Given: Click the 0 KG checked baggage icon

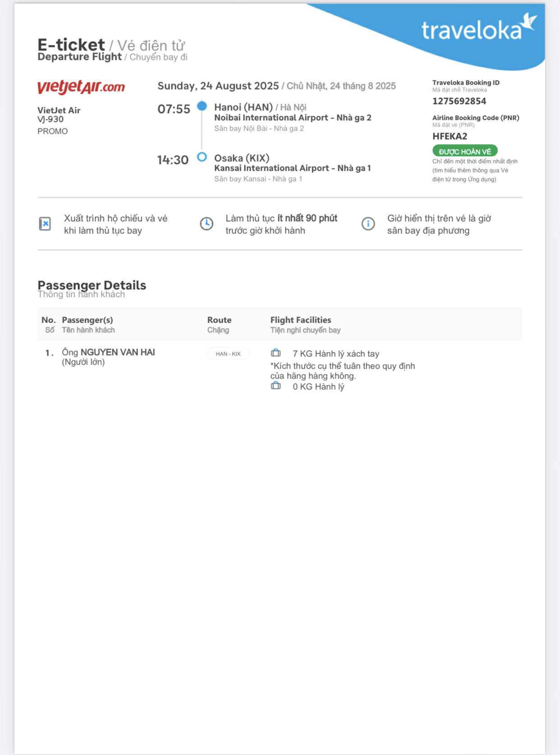Looking at the screenshot, I should pos(275,386).
